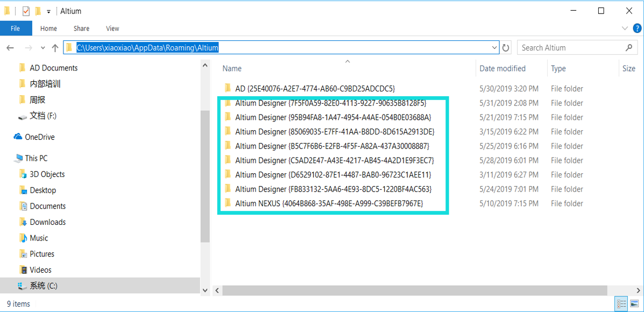Sort by the Name column header

click(232, 68)
